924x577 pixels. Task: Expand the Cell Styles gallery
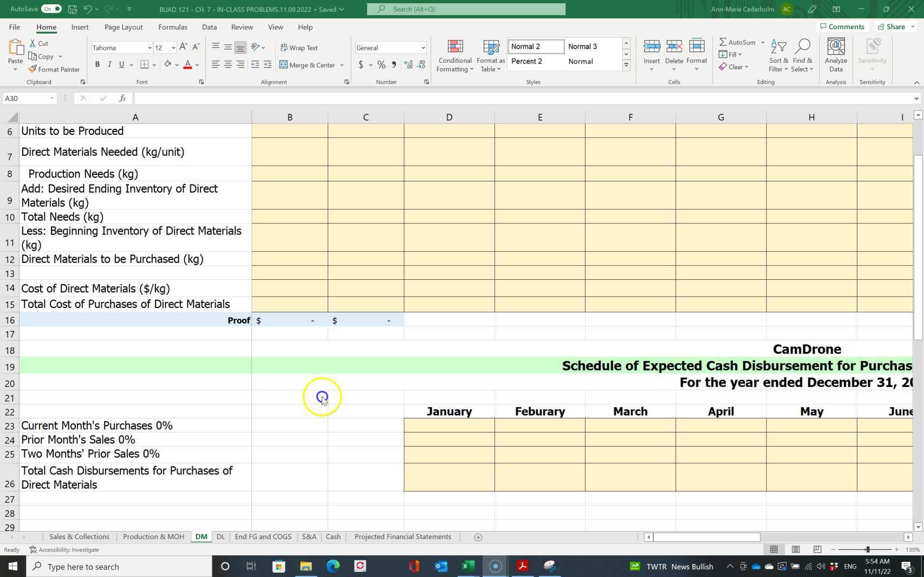tap(626, 64)
